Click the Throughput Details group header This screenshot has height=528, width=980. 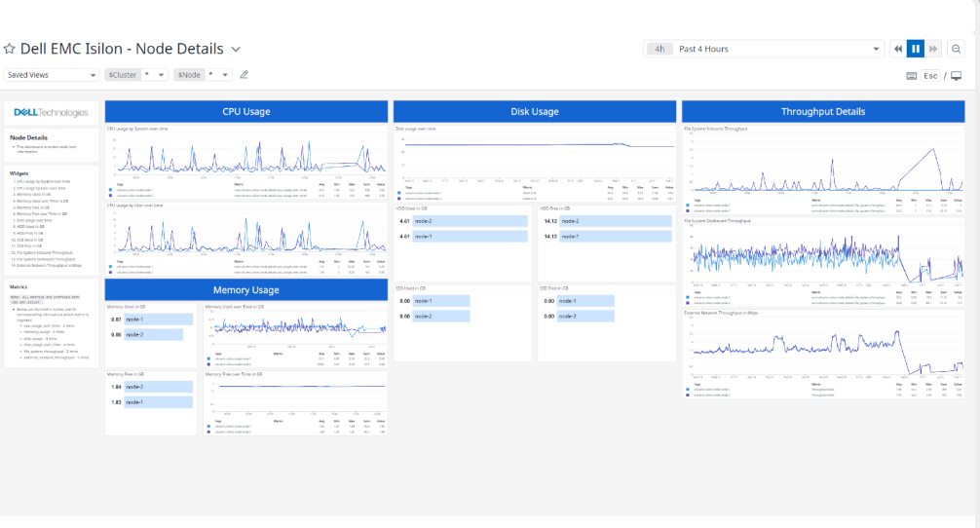[823, 112]
